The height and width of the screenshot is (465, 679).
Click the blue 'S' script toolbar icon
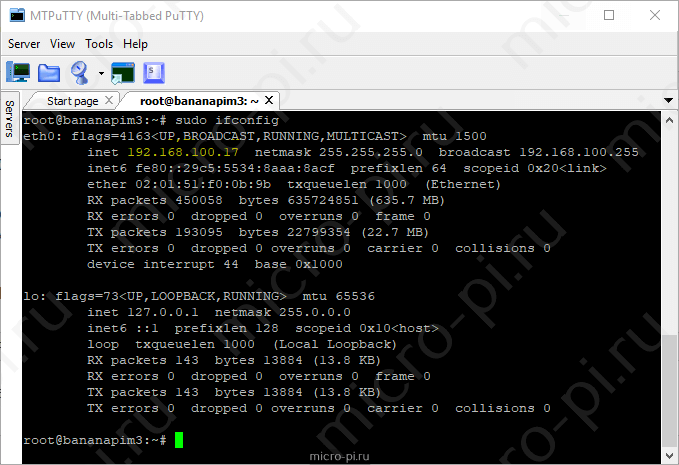[154, 73]
